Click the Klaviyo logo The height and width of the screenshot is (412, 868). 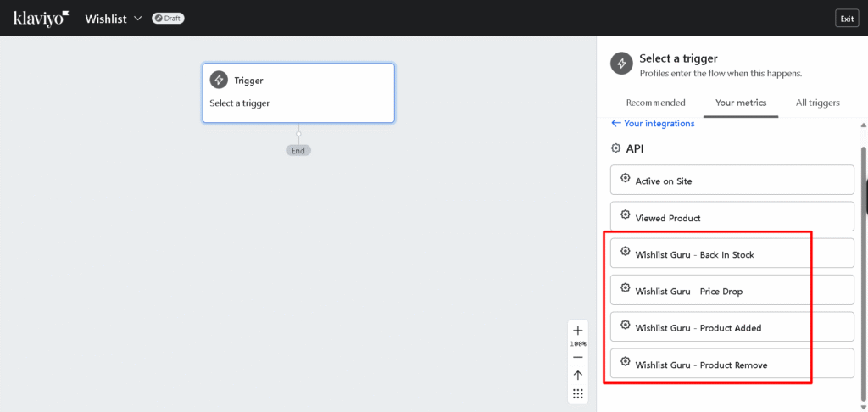41,19
